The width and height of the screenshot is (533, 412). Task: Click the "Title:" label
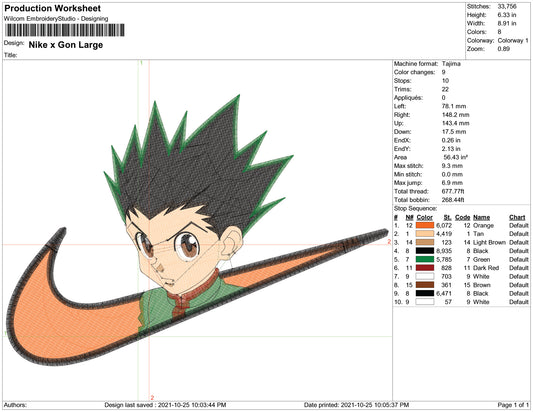click(11, 55)
